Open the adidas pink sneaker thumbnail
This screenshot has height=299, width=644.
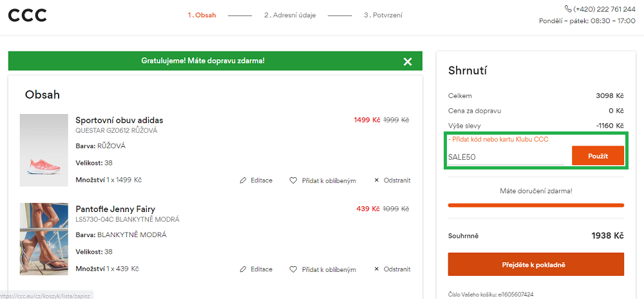coord(44,150)
